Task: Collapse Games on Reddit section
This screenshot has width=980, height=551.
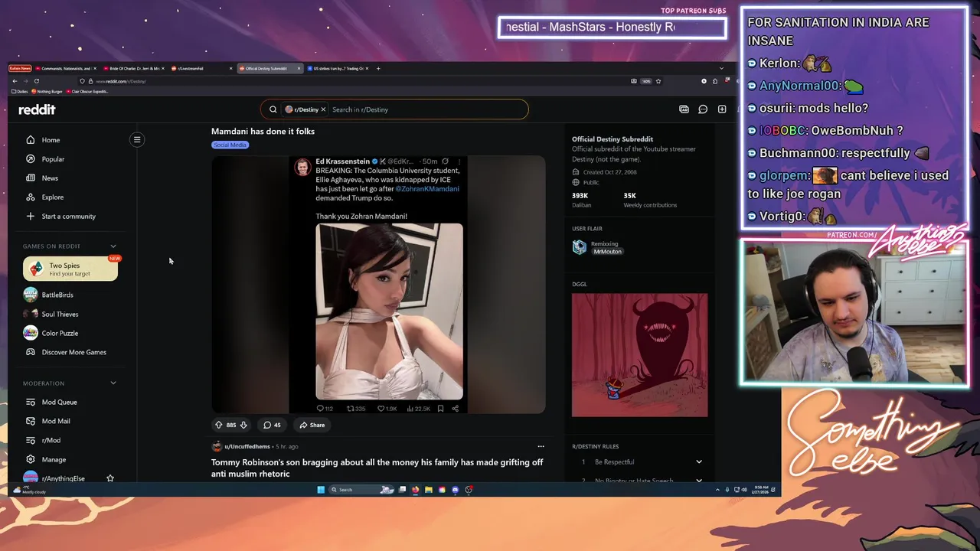Action: tap(113, 246)
